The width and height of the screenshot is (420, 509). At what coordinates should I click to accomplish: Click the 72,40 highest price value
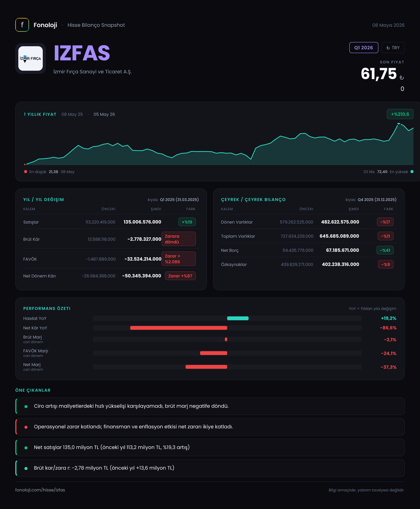382,172
